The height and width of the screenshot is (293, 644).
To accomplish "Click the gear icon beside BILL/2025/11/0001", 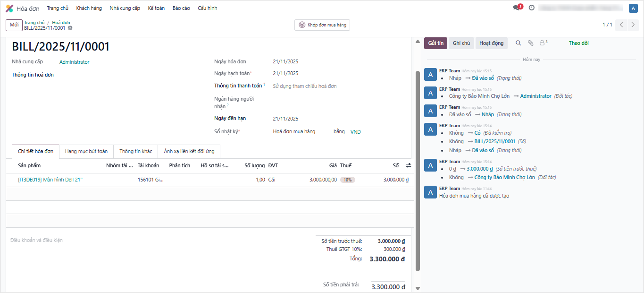I will click(70, 28).
